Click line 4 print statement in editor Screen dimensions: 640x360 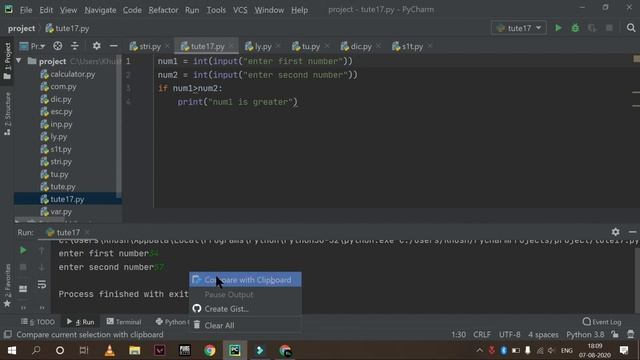pyautogui.click(x=238, y=102)
